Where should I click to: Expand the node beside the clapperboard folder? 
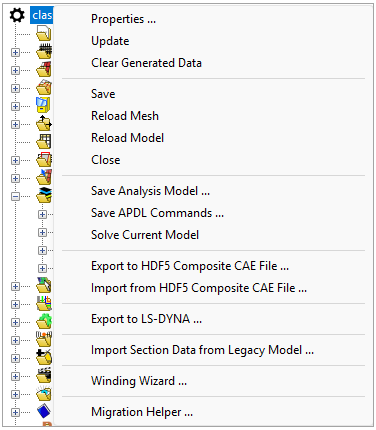tap(15, 377)
